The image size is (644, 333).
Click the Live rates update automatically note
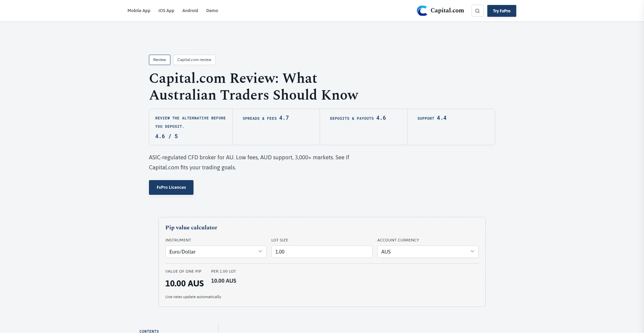click(x=193, y=297)
